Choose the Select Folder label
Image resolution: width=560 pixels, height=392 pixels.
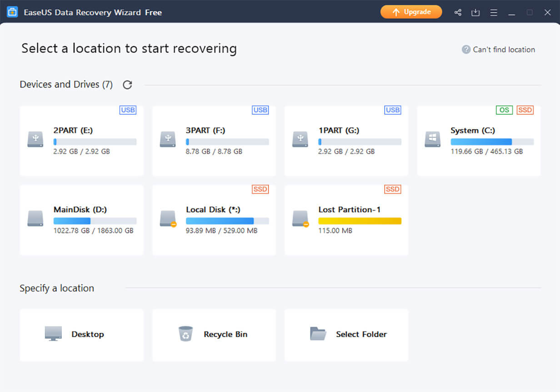361,334
